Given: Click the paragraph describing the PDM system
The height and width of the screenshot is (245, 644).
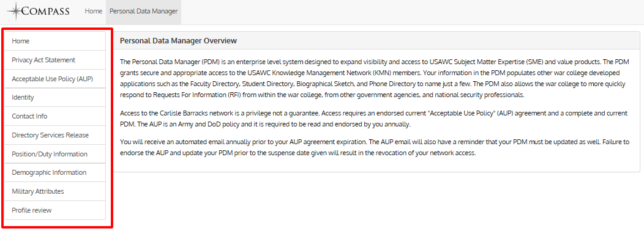Looking at the screenshot, I should 374,78.
